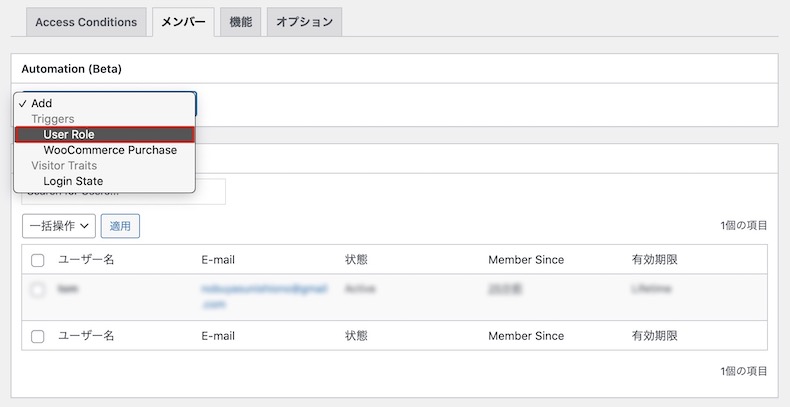790x407 pixels.
Task: Click the footer Member Since column label
Action: 526,336
